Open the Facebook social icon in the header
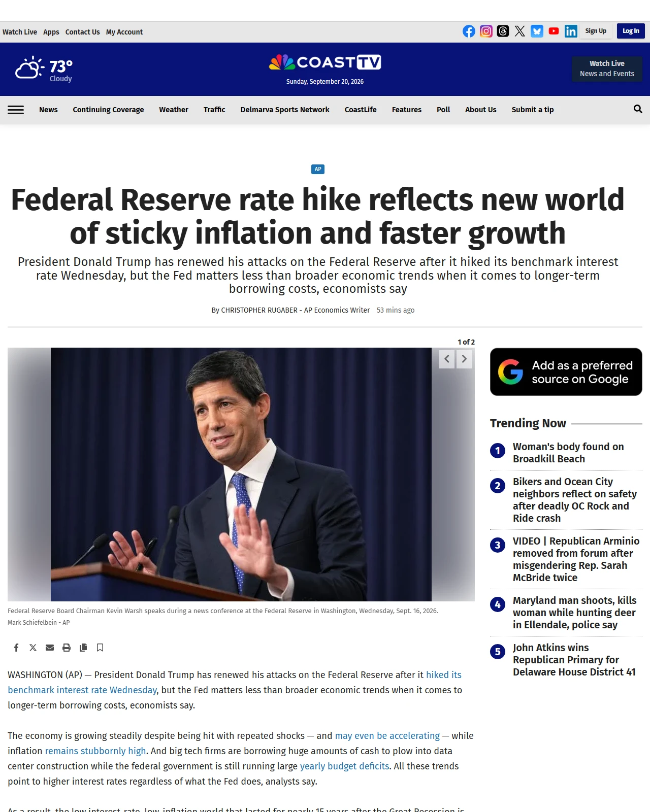Viewport: 650px width, 812px height. click(x=469, y=31)
